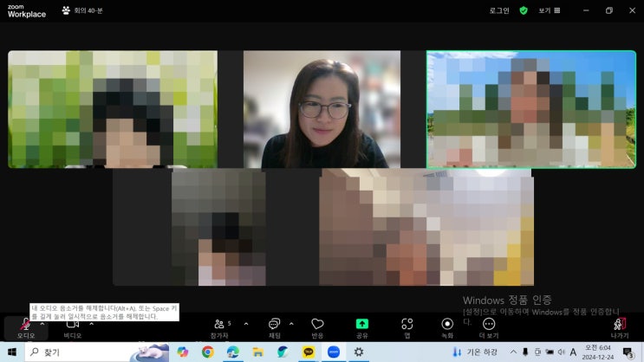Start recording with 녹화 button

pyautogui.click(x=447, y=328)
